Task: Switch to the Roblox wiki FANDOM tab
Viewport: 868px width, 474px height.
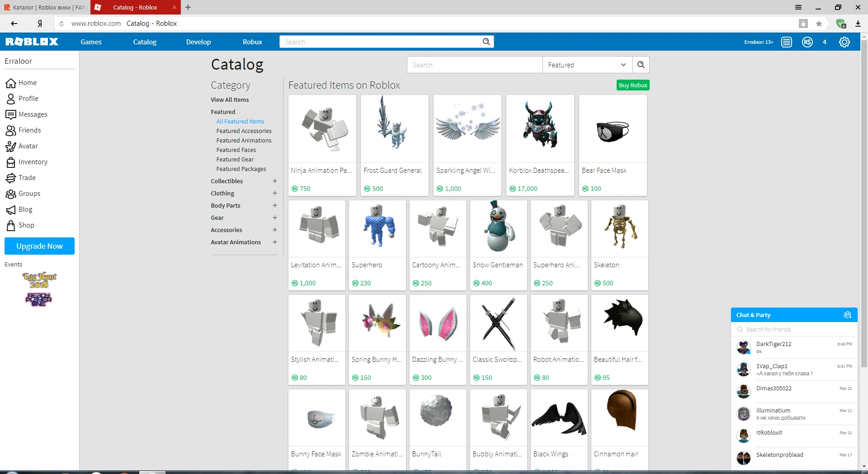Action: pos(45,7)
